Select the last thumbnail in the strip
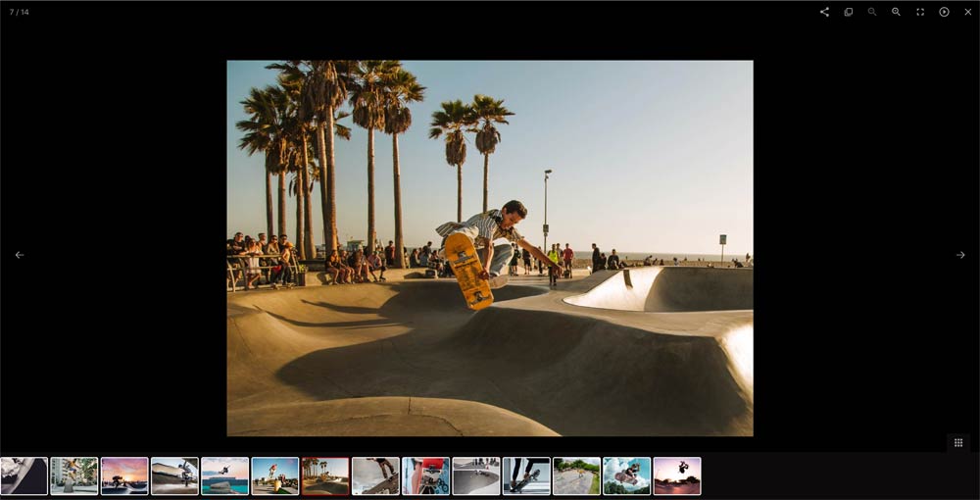Screen dimensions: 980x500 (x=676, y=475)
